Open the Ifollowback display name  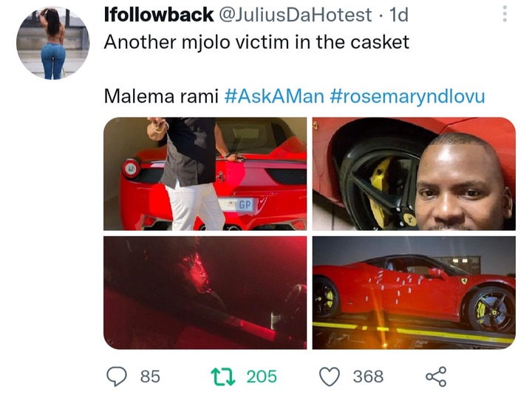click(x=159, y=15)
